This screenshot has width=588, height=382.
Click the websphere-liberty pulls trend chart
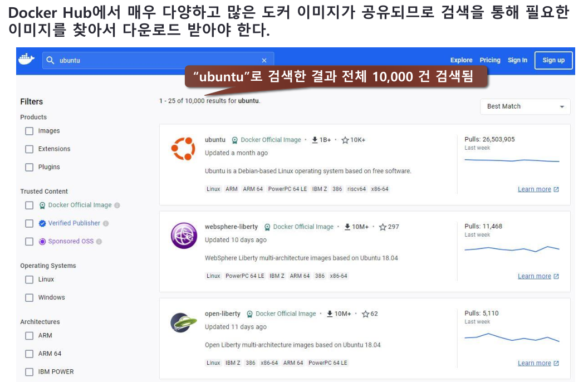point(512,249)
